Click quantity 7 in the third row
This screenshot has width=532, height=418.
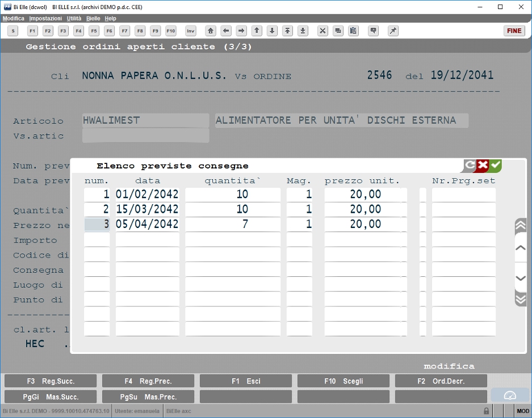233,224
